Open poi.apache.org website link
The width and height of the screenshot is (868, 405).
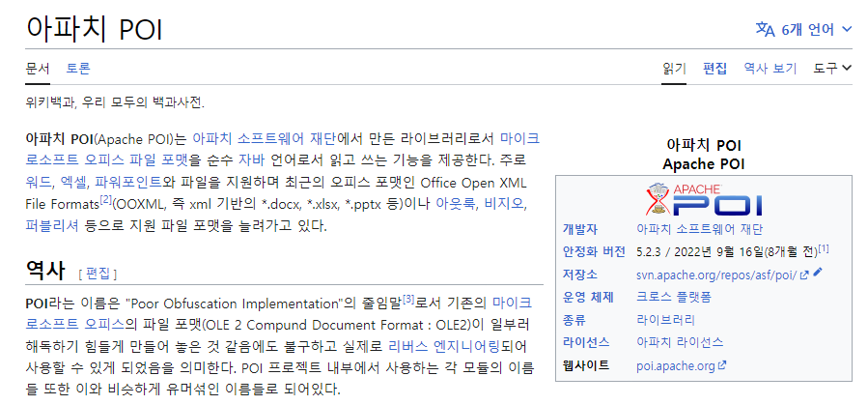pyautogui.click(x=676, y=365)
